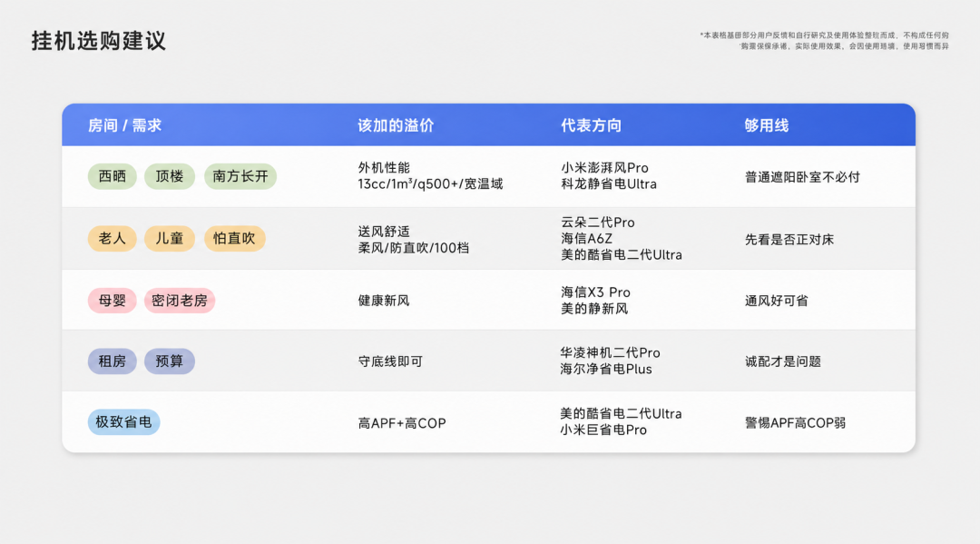This screenshot has width=980, height=544.
Task: Select the 预算 tag
Action: pos(170,361)
